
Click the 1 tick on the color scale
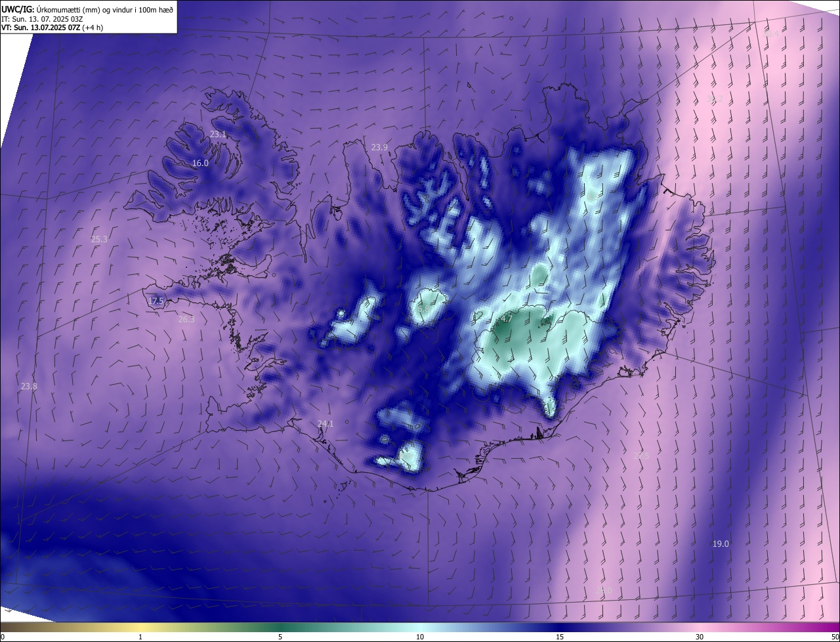140,637
